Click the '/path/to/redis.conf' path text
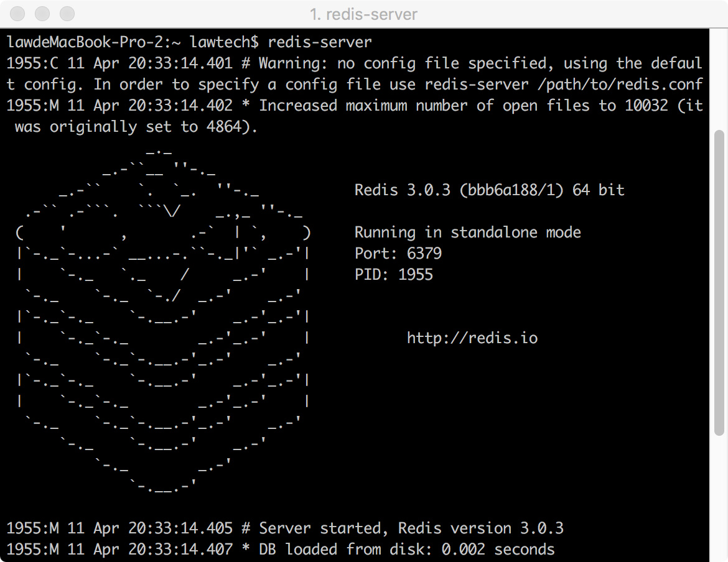 coord(620,85)
